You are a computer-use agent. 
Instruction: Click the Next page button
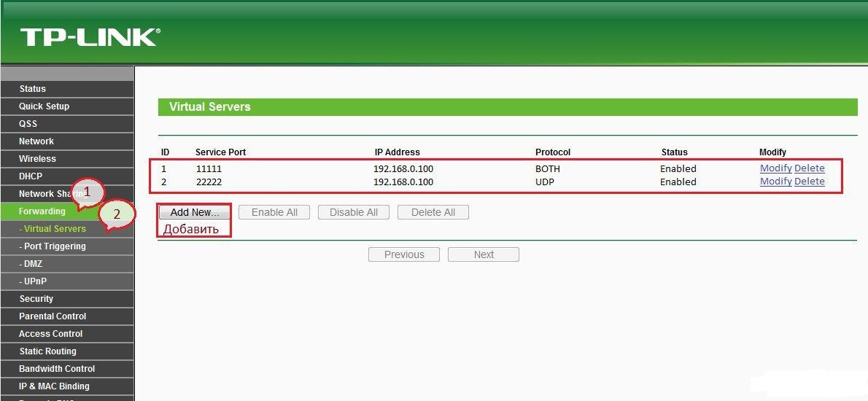[484, 254]
